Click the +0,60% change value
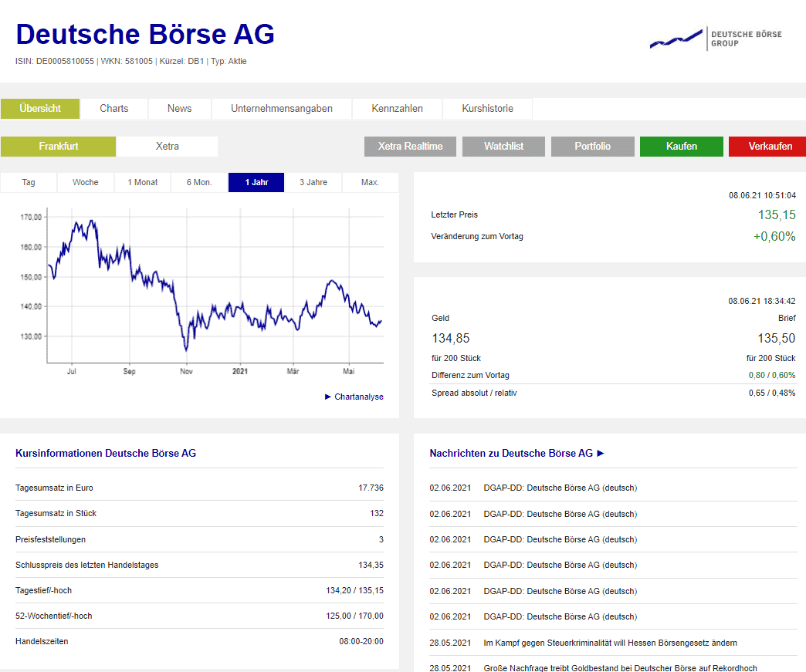This screenshot has width=806, height=672. (x=774, y=236)
